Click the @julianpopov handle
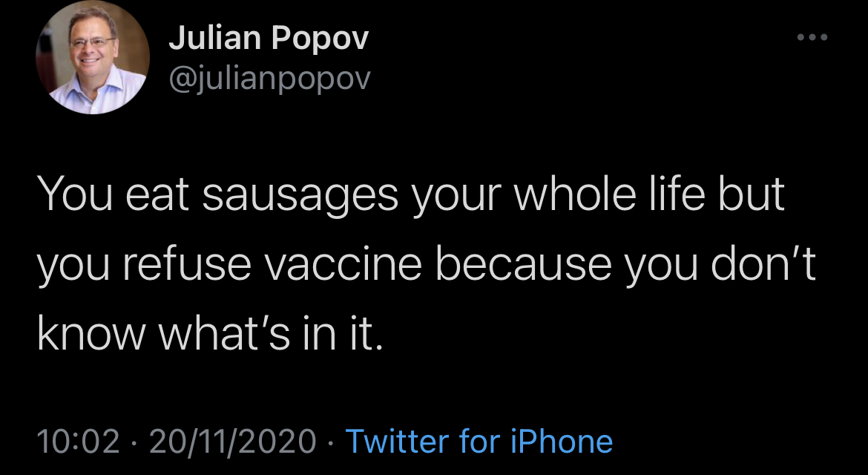868x475 pixels. point(269,77)
